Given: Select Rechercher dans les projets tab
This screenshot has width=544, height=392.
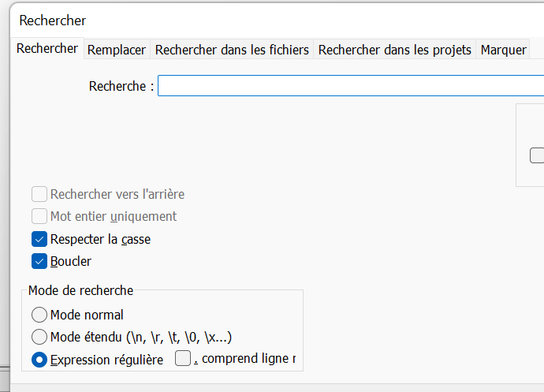Looking at the screenshot, I should pyautogui.click(x=394, y=50).
